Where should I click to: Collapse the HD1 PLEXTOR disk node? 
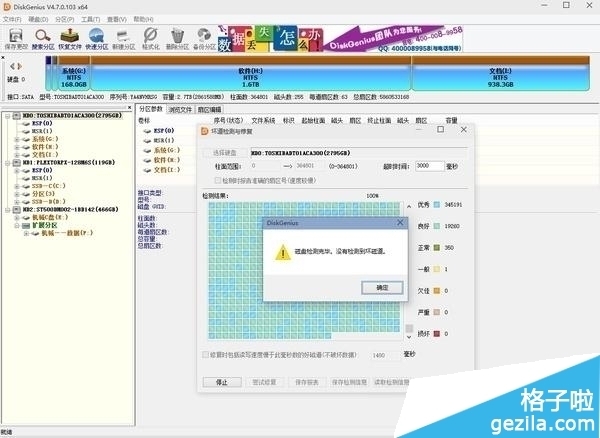tap(8, 163)
